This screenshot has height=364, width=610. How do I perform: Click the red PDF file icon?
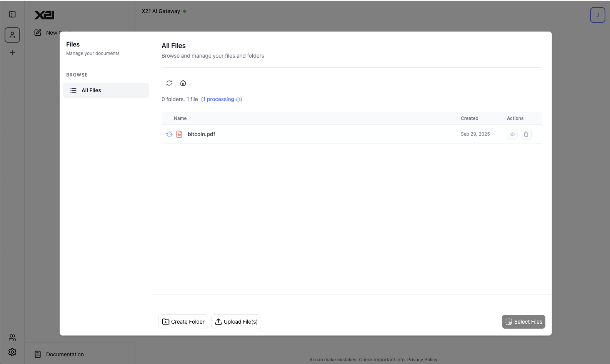click(x=179, y=134)
